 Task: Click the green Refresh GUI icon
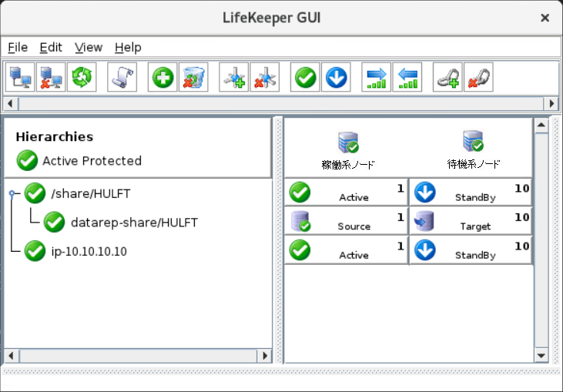click(x=82, y=77)
